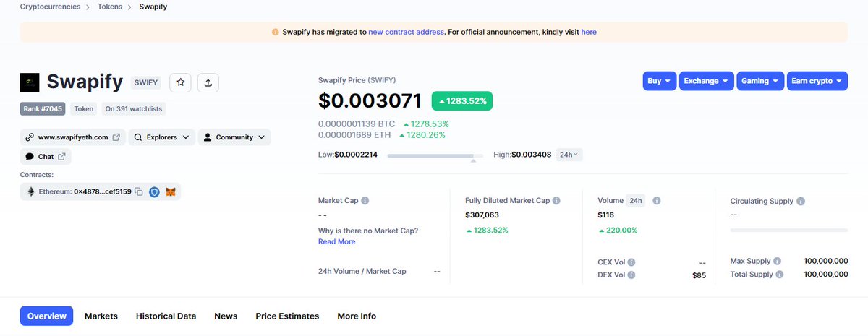Viewport: 868px width, 336px height.
Task: Click the circulating supply progress bar
Action: tap(789, 230)
